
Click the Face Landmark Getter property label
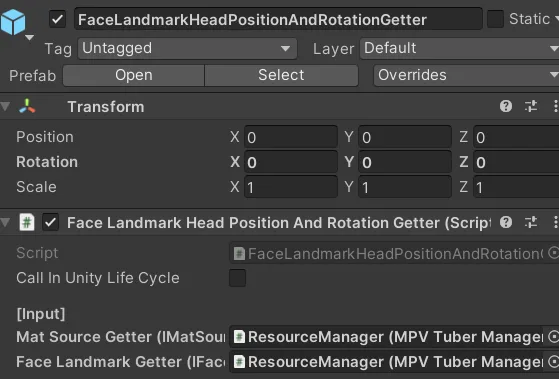120,362
